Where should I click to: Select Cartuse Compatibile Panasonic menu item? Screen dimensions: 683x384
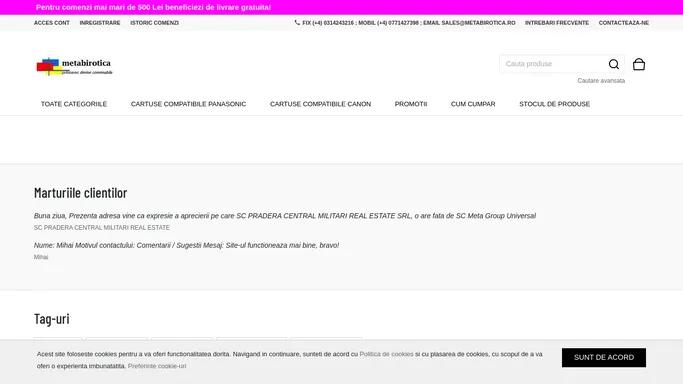click(188, 104)
